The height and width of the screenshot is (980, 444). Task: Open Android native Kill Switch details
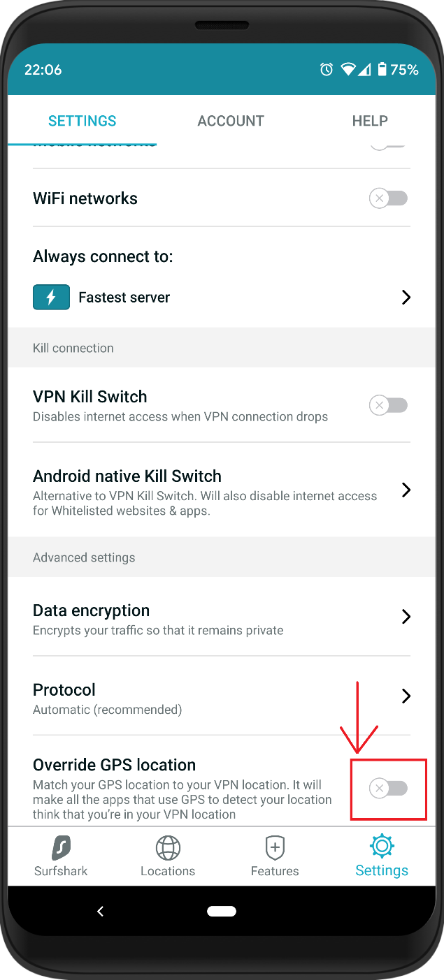[406, 490]
